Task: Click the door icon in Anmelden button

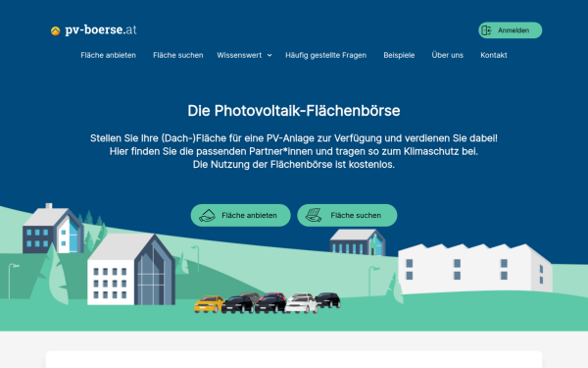Action: pyautogui.click(x=486, y=30)
